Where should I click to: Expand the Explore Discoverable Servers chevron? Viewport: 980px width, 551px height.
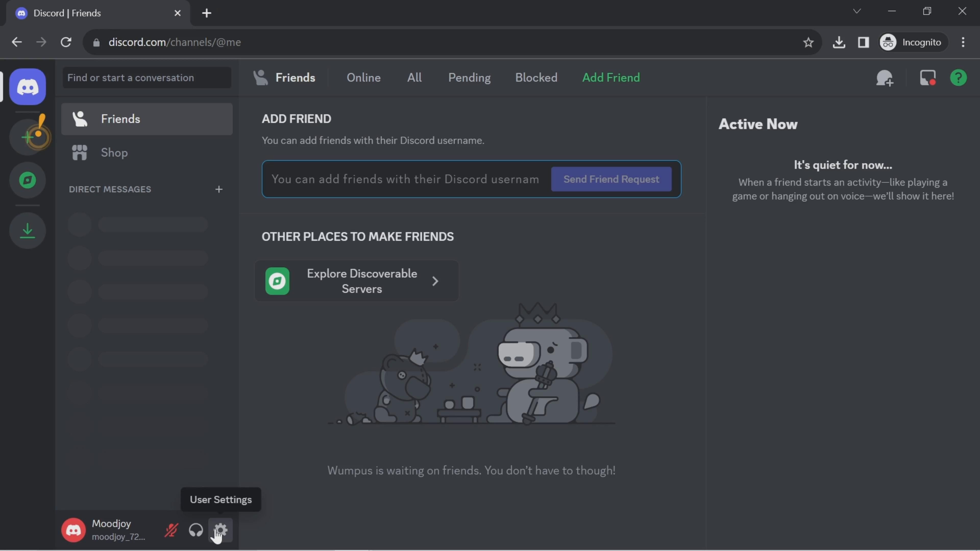[435, 281]
